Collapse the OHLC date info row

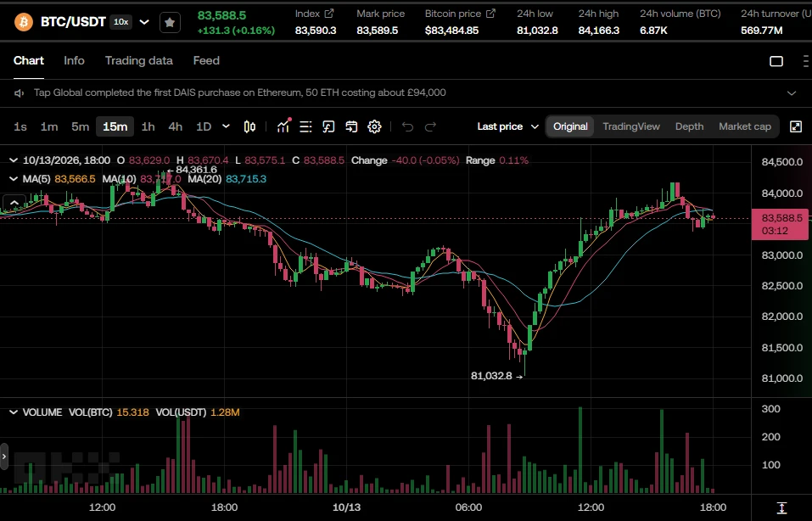[14, 160]
